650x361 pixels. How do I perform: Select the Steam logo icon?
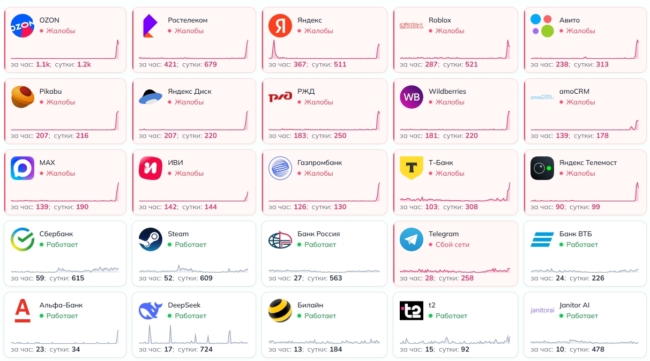point(150,240)
